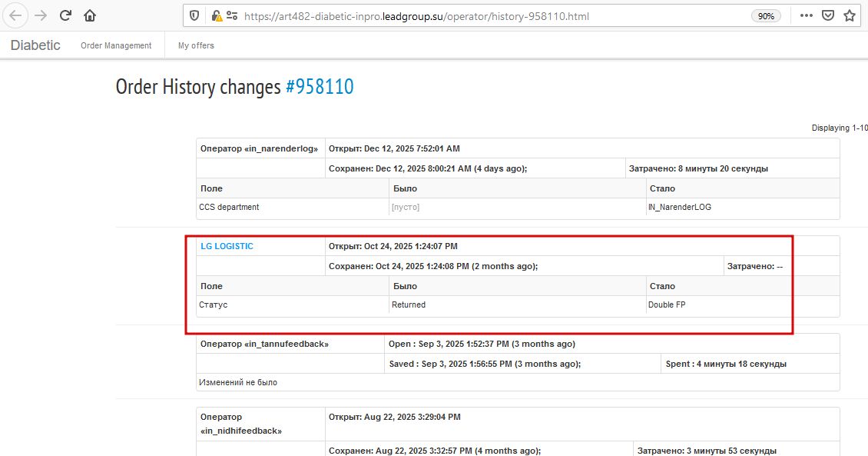Go forward to the next page
868x456 pixels.
(41, 15)
